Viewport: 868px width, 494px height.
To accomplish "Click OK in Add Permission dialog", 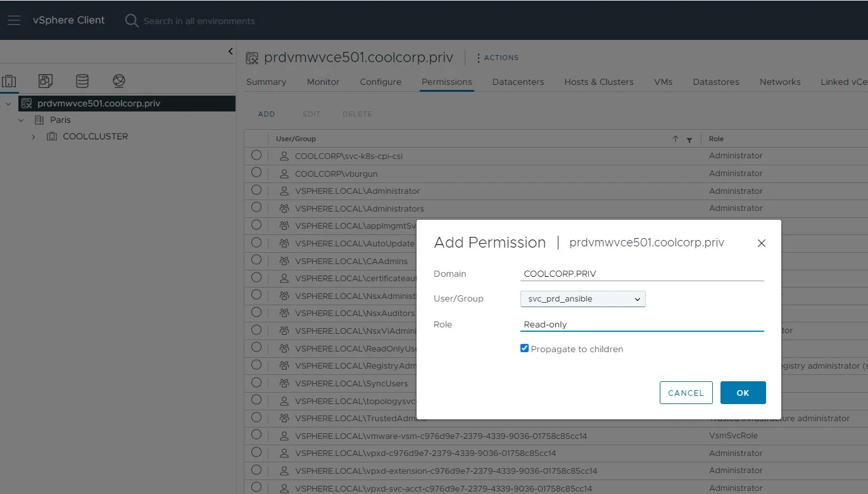I will 743,393.
